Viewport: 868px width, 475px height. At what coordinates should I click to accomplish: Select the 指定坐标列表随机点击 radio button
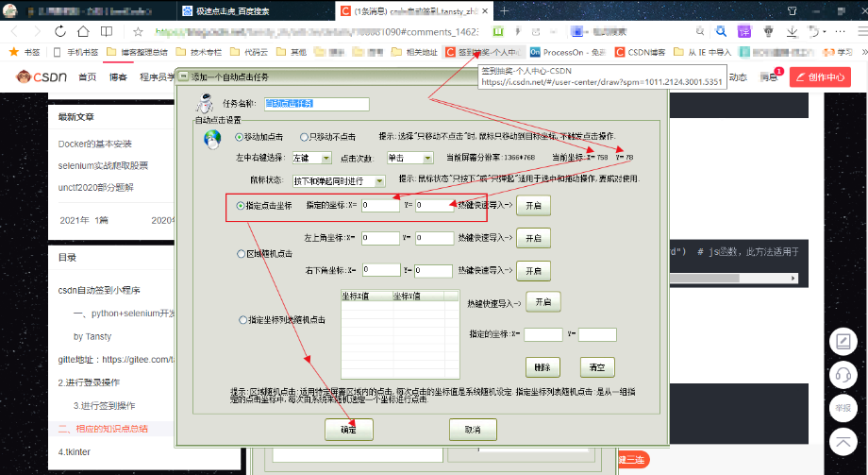tap(242, 320)
